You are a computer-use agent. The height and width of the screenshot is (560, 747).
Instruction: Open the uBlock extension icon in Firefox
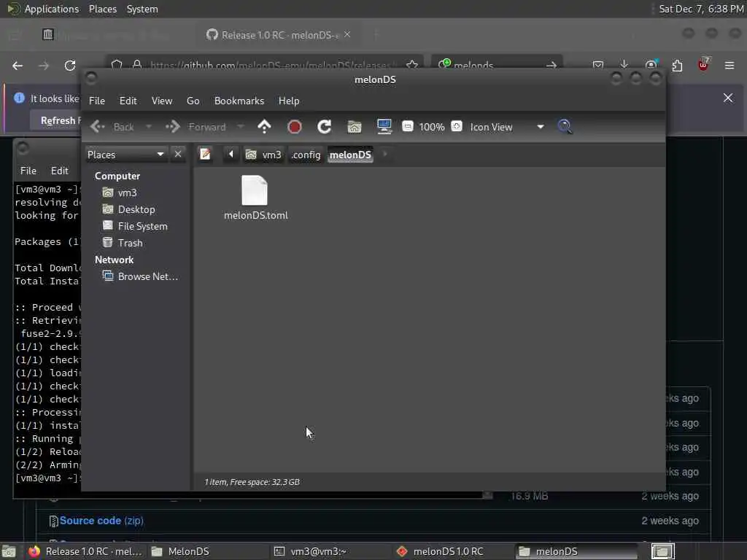[x=703, y=65]
